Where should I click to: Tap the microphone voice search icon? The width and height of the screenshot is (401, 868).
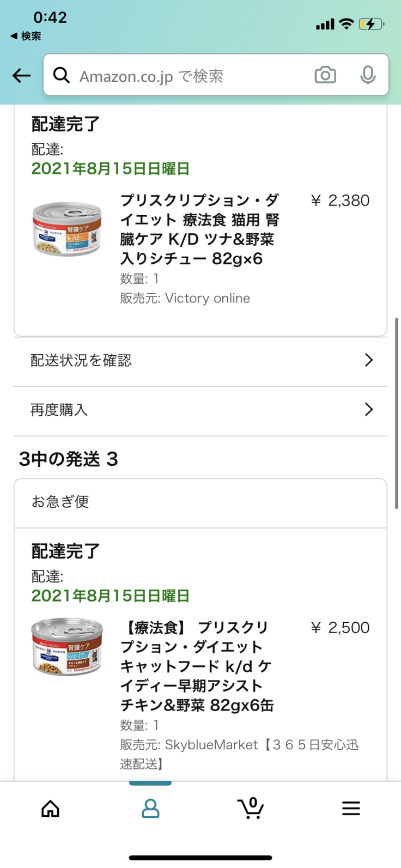(x=368, y=75)
